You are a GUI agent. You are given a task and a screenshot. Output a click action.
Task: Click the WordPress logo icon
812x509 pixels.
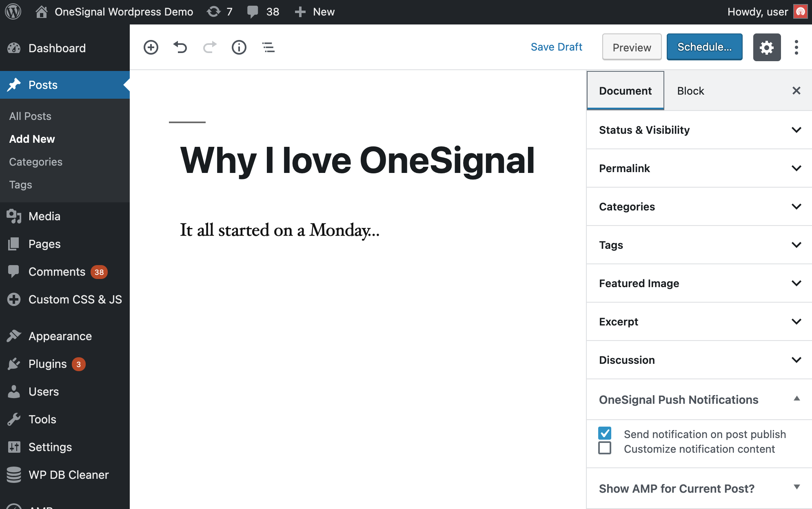click(13, 12)
